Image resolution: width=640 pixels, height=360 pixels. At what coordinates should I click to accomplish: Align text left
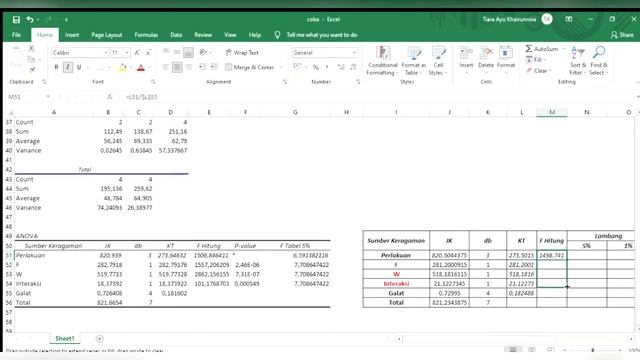(166, 67)
